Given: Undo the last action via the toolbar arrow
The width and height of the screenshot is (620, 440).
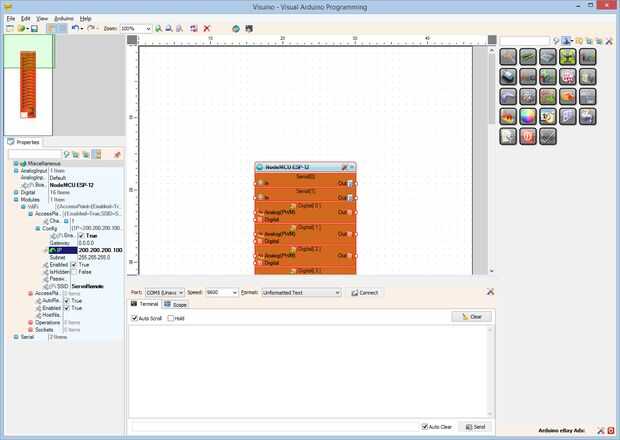Looking at the screenshot, I should [x=75, y=28].
